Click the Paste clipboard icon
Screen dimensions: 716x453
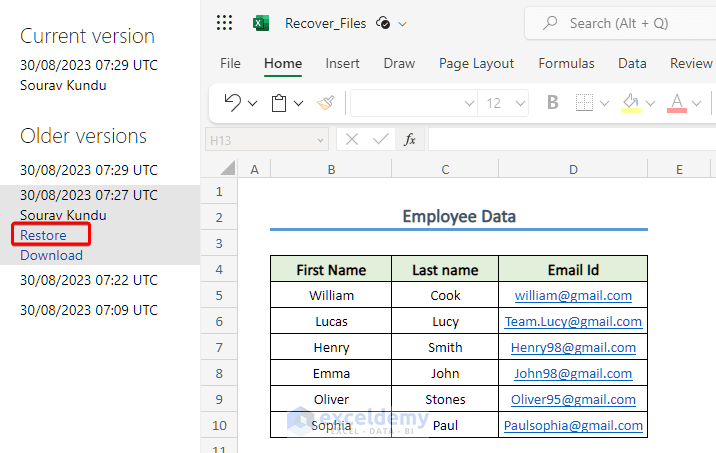point(279,103)
